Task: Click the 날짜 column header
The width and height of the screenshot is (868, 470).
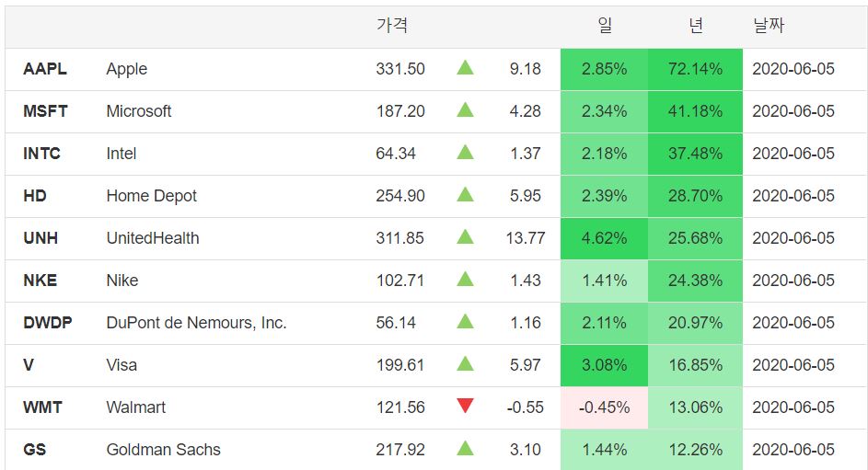Action: click(x=768, y=26)
